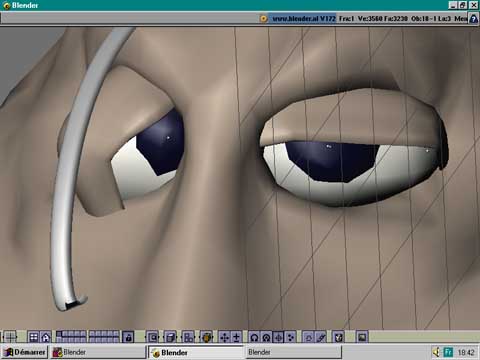Click the view translate arrows icon
This screenshot has height=360, width=480.
point(224,337)
